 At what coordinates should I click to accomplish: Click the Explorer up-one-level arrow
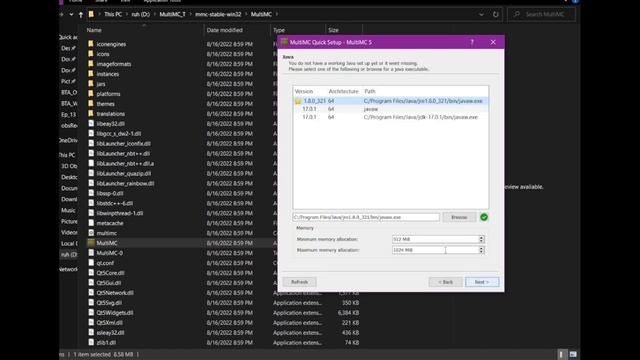[x=81, y=14]
